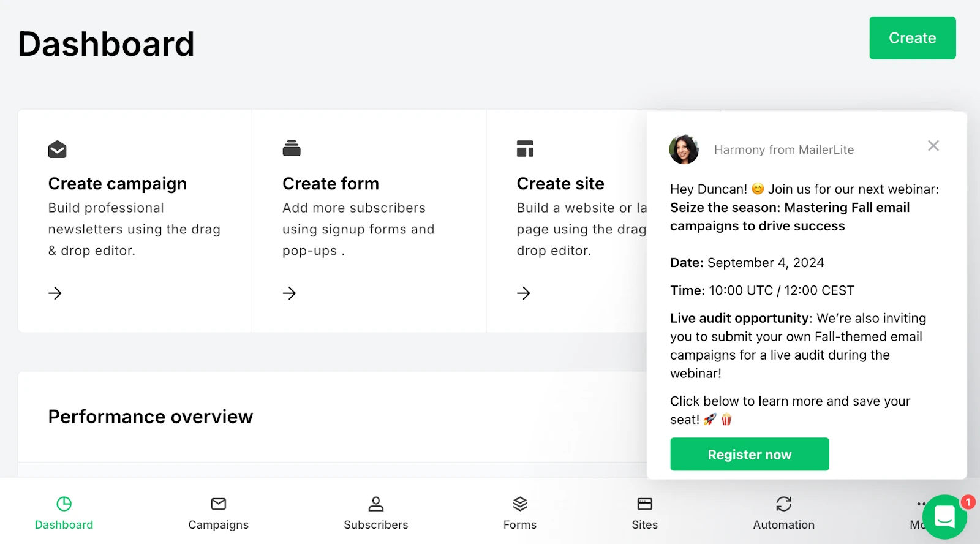Follow the arrow under Create form

[x=289, y=293]
